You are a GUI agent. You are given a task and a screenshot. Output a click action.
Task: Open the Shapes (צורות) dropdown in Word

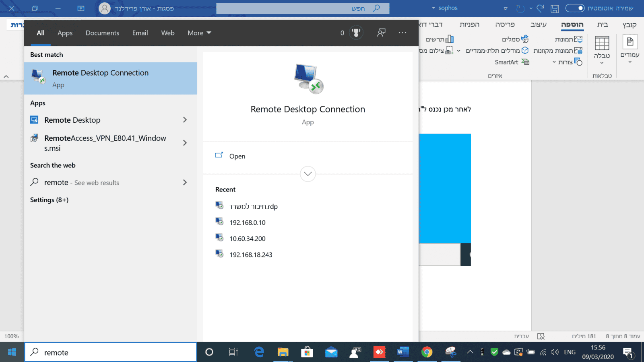coord(567,62)
